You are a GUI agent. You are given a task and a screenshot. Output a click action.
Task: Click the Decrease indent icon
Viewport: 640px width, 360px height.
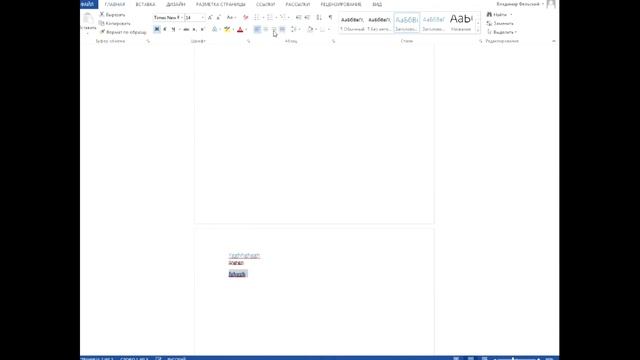298,18
